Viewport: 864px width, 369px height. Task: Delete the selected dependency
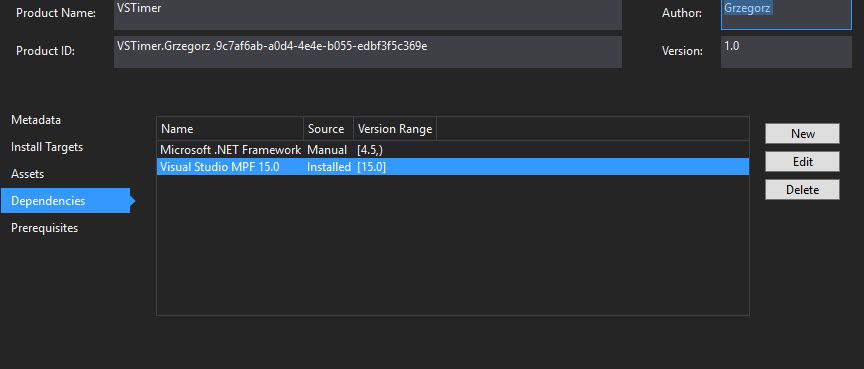click(802, 190)
